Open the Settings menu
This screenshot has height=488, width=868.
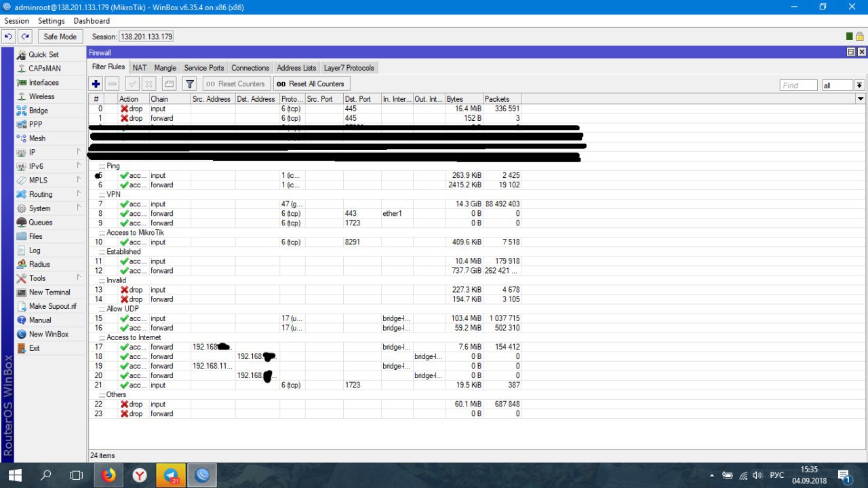52,21
